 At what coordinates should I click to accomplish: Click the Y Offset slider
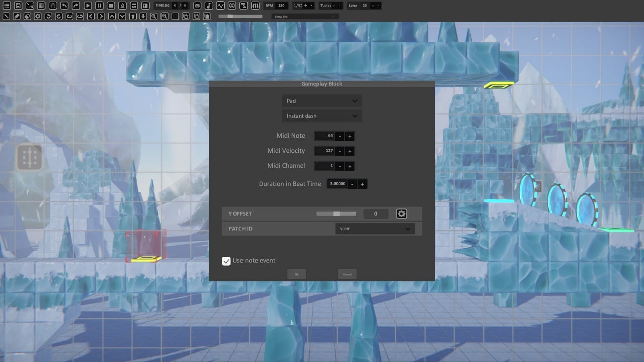(x=336, y=214)
